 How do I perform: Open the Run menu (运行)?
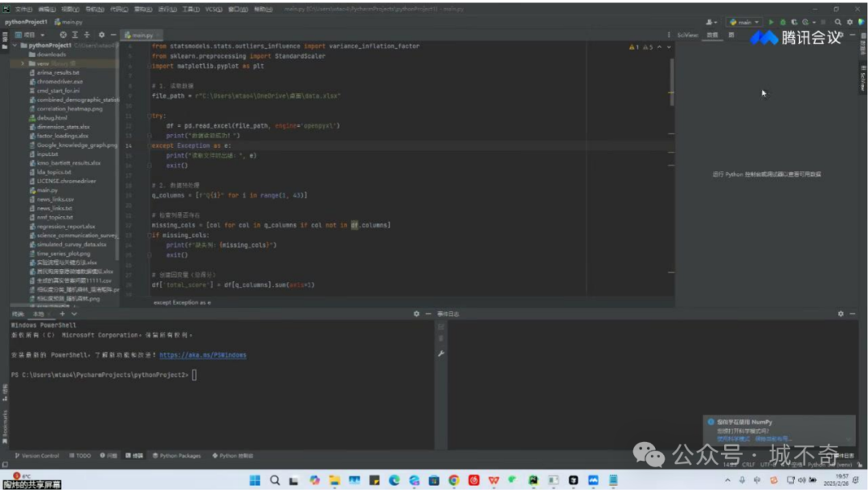pos(167,10)
